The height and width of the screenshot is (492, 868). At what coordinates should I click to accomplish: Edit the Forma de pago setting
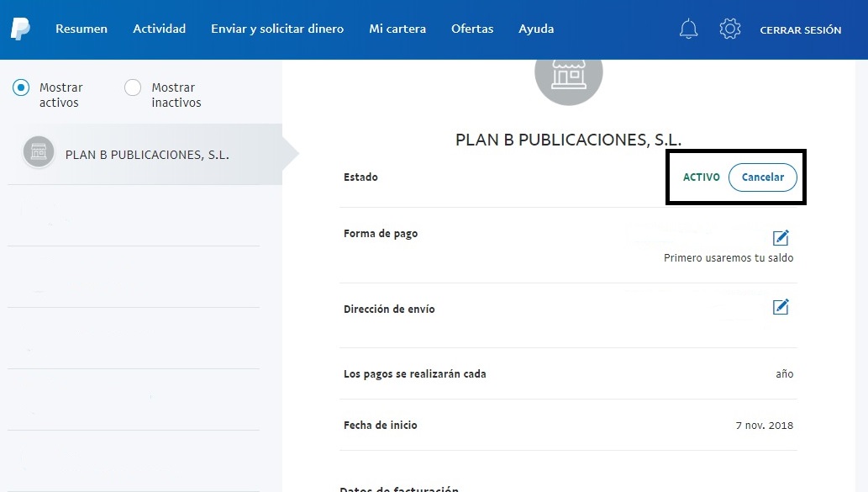click(781, 238)
